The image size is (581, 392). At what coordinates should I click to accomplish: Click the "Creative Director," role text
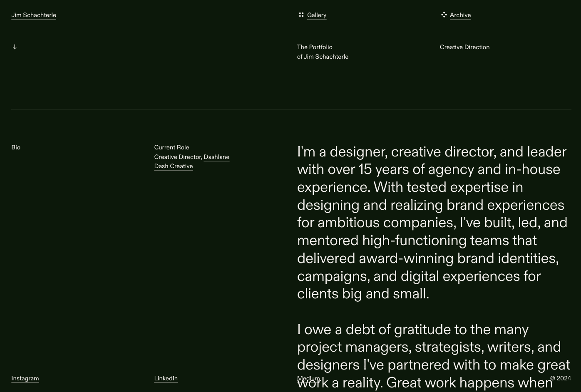[x=178, y=157]
